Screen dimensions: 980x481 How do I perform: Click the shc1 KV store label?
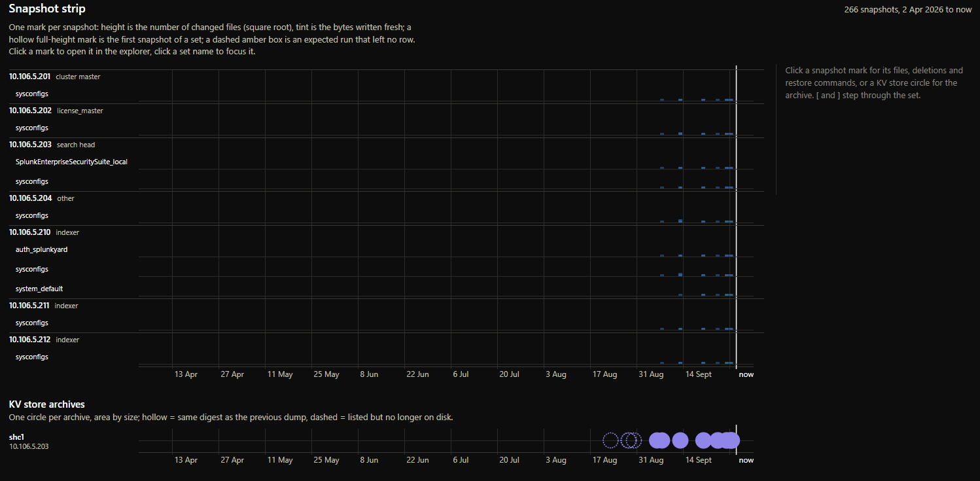coord(17,436)
